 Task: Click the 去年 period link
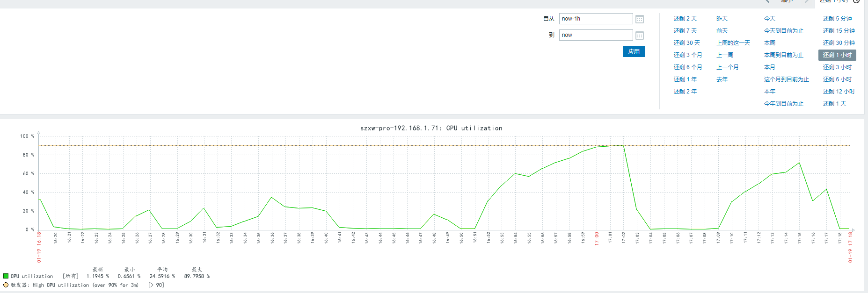(722, 79)
